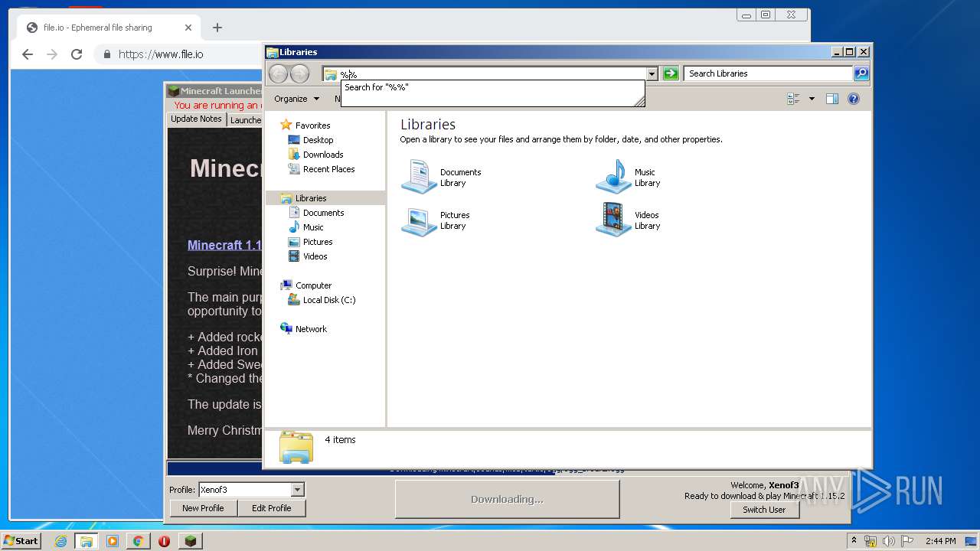Open the Minecraft 1.1 link
Image resolution: width=980 pixels, height=551 pixels.
pos(224,245)
